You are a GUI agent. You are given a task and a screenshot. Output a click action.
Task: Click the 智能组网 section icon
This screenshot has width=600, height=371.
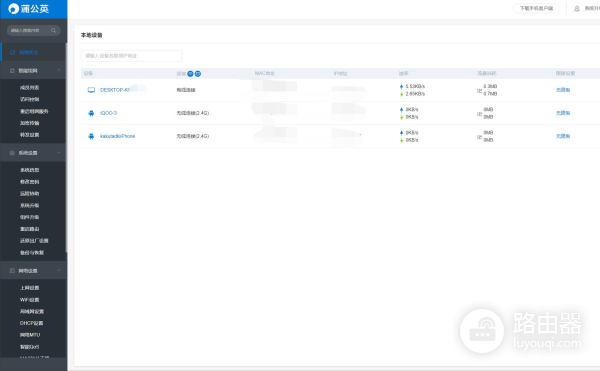tap(12, 70)
